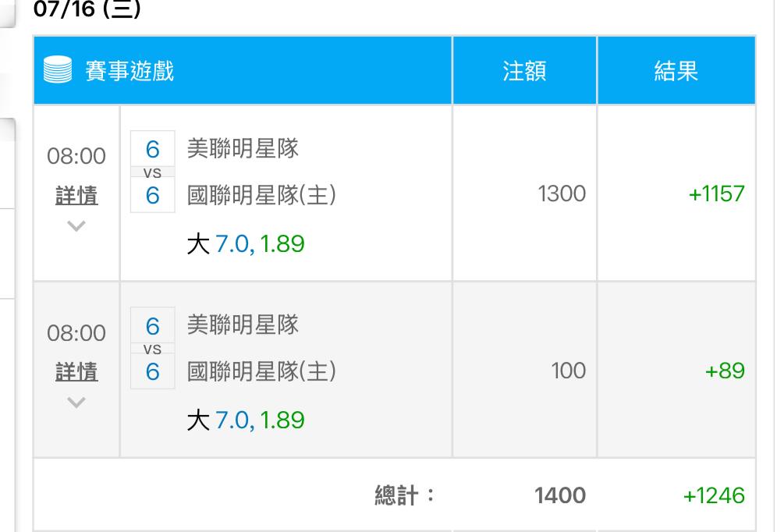Click the +1157 result value
Screen dimensions: 784x532
pyautogui.click(x=716, y=193)
